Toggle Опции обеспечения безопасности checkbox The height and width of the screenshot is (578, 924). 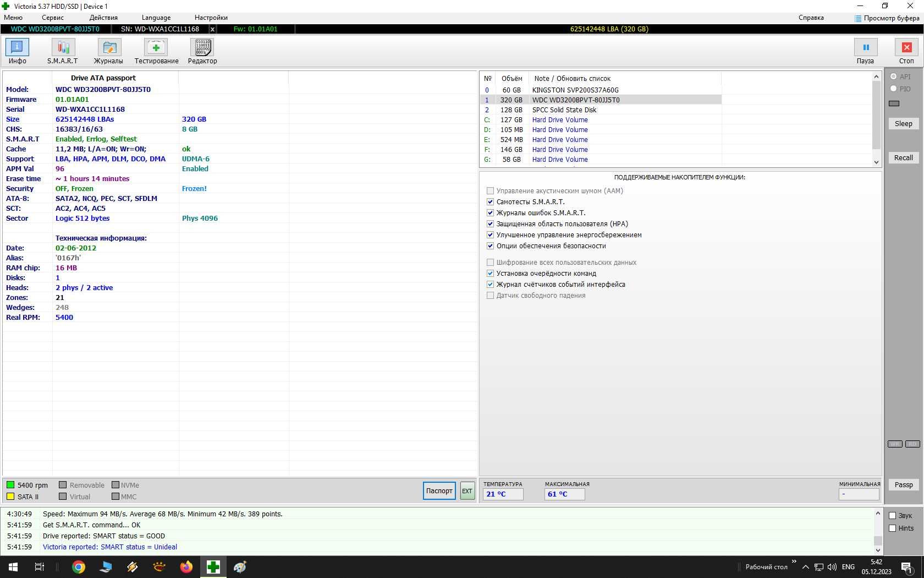(x=490, y=246)
